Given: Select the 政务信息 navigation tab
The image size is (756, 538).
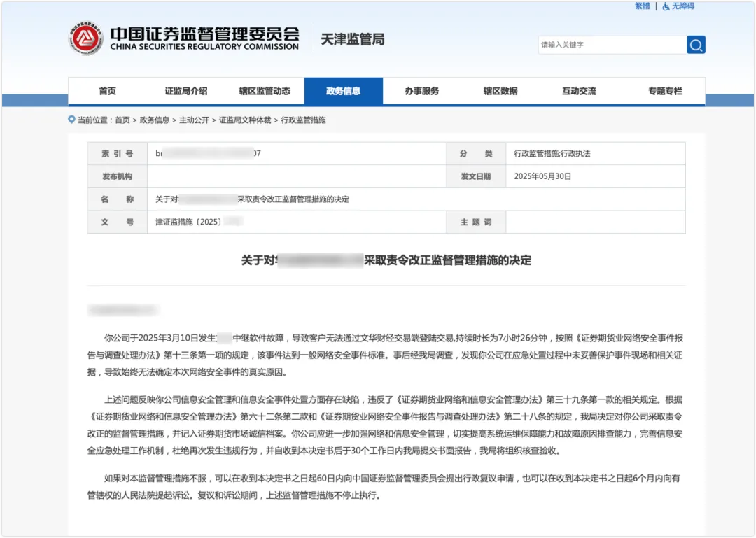Looking at the screenshot, I should 343,91.
